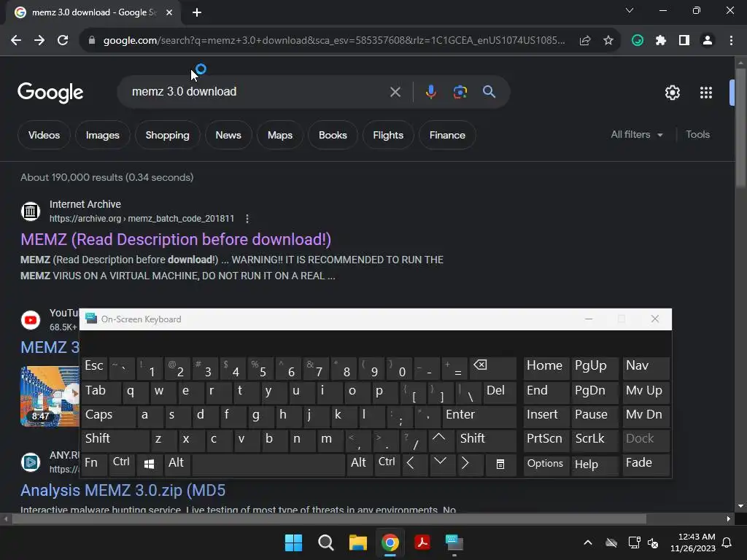
Task: Click the Nav key
Action: point(646,367)
